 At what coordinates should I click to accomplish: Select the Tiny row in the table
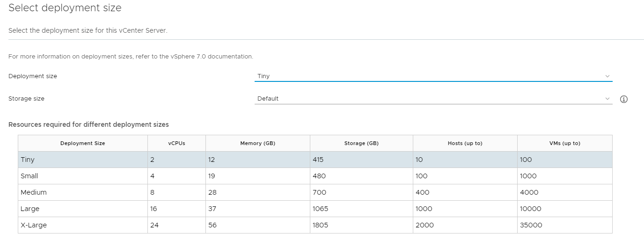(x=315, y=160)
